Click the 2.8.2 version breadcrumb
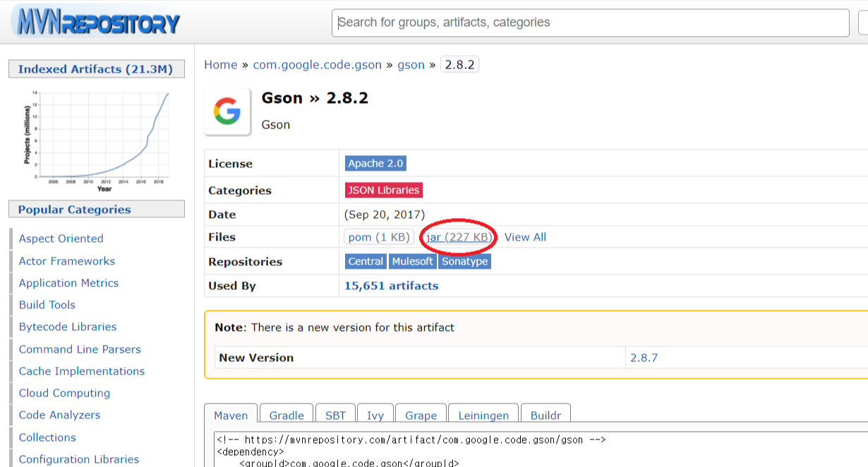Image resolution: width=868 pixels, height=467 pixels. (x=459, y=65)
